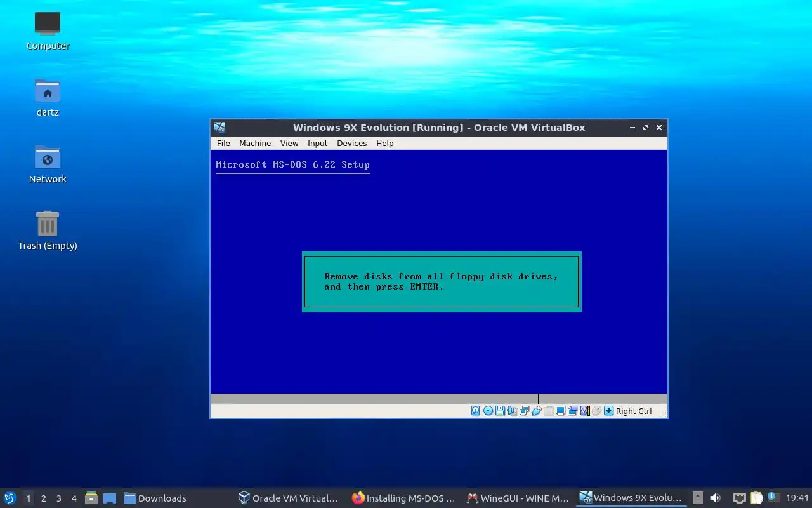Click the floppy disk status icon
The image size is (812, 508).
(x=500, y=411)
